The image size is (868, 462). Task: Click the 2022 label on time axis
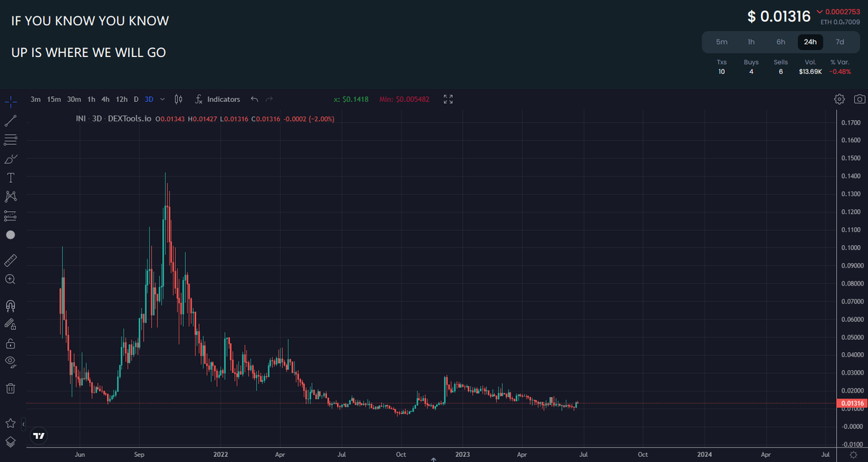click(221, 454)
